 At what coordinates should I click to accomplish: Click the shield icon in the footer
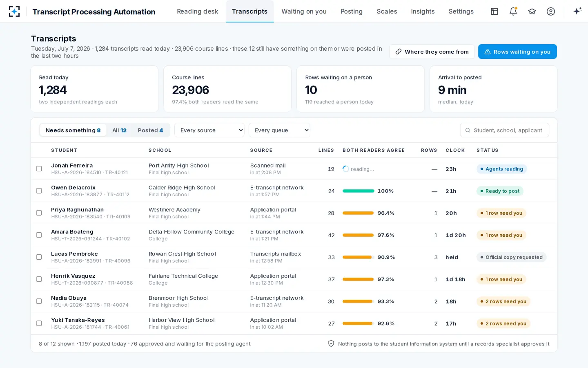tap(331, 344)
